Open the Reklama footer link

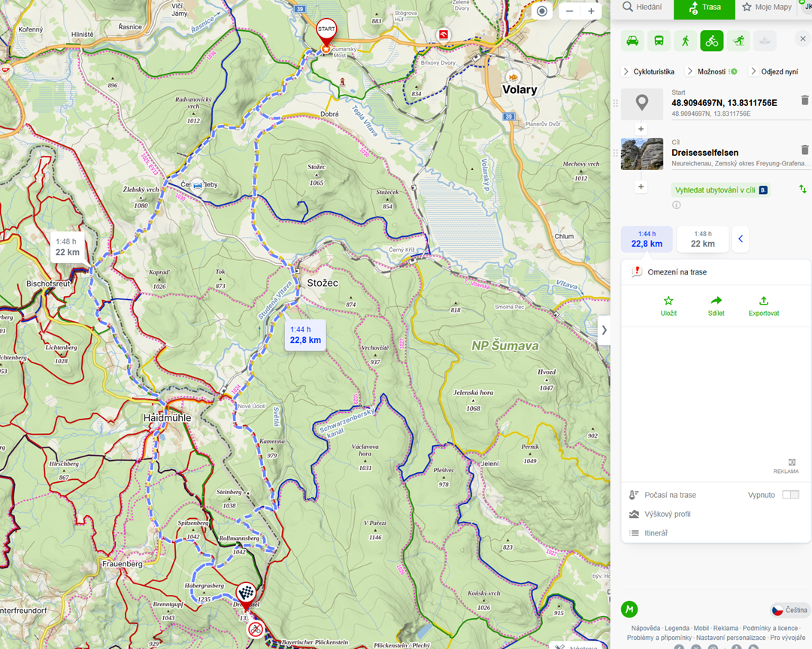tap(726, 628)
